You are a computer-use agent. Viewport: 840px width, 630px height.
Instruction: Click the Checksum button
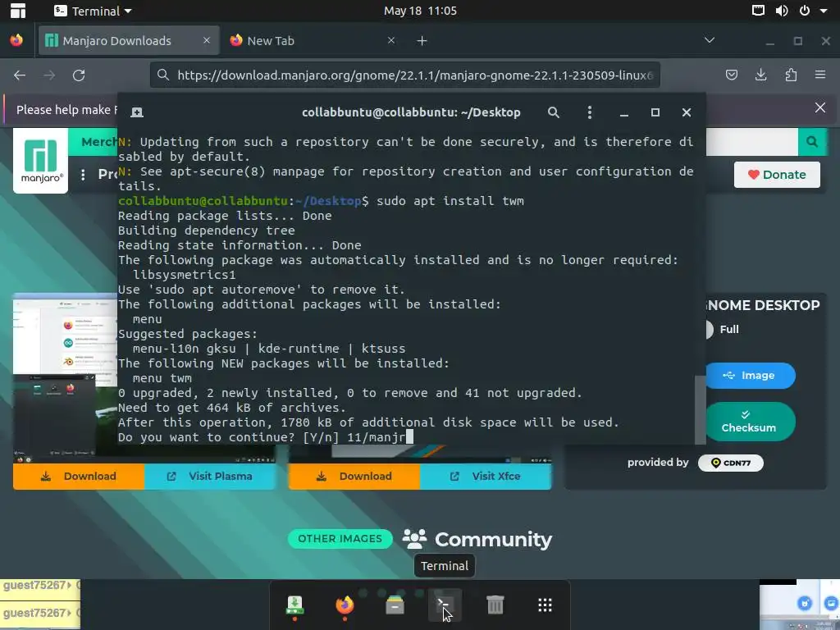pos(750,422)
